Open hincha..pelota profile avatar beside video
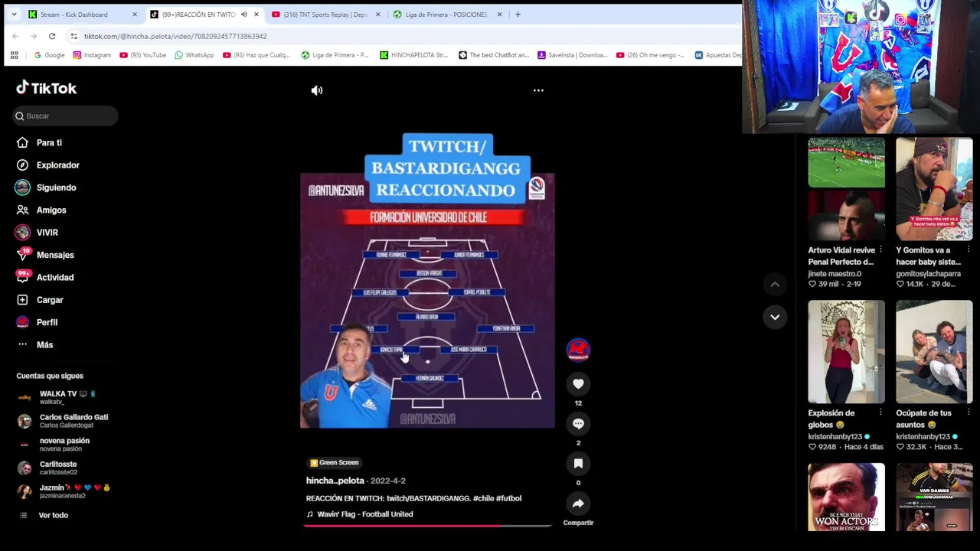The width and height of the screenshot is (980, 551). 578,350
